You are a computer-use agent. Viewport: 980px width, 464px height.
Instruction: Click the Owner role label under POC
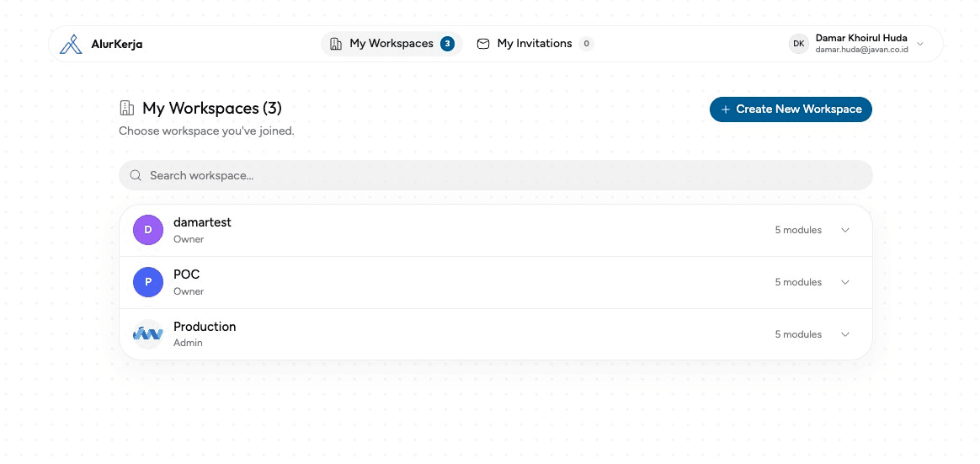188,291
